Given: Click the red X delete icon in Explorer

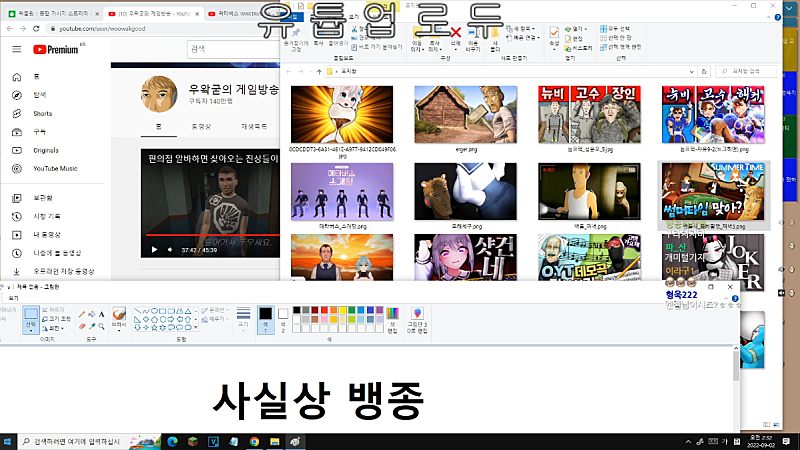Looking at the screenshot, I should click(456, 33).
